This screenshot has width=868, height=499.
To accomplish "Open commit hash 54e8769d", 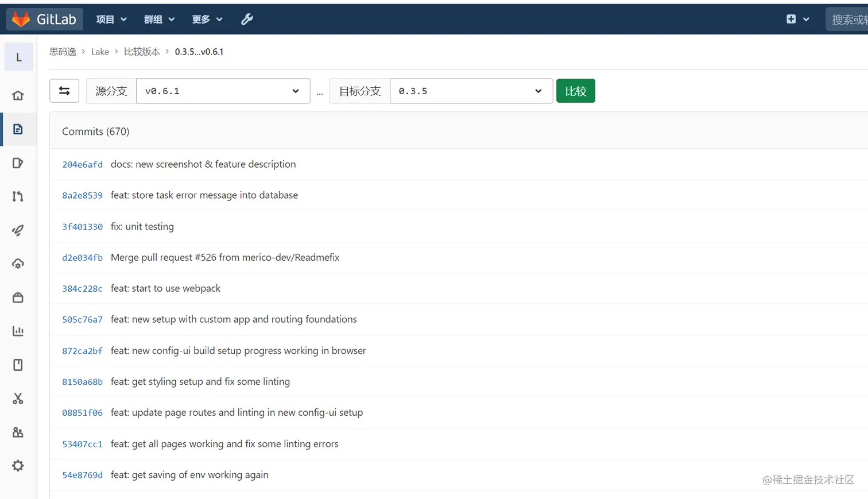I will [x=83, y=475].
